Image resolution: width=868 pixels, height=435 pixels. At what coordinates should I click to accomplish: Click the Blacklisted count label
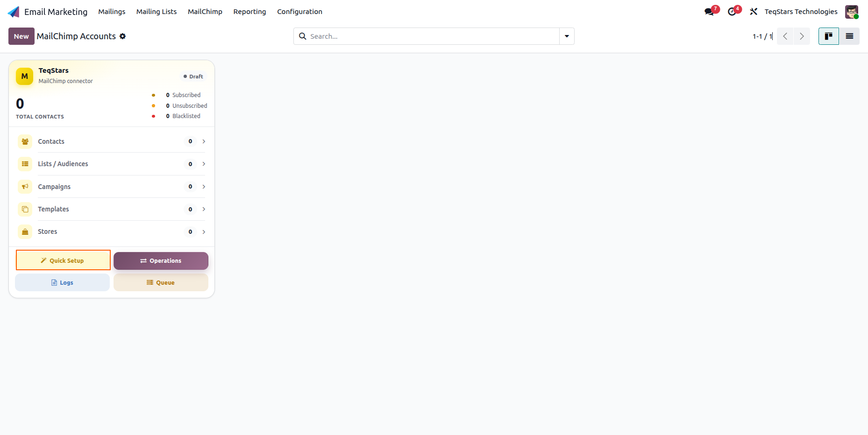click(186, 116)
